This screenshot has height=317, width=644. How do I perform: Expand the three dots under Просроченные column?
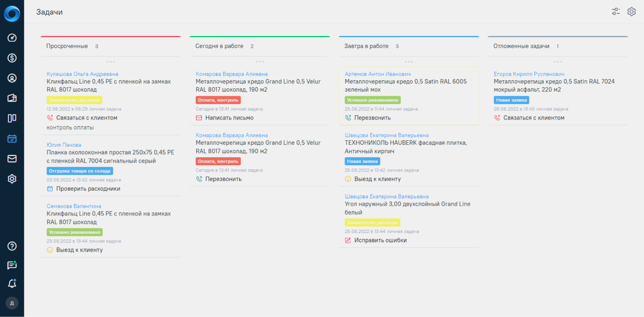111,61
